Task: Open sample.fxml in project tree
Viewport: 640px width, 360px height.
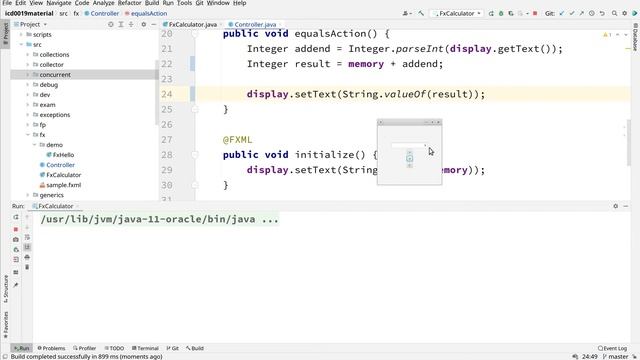Action: (x=63, y=185)
